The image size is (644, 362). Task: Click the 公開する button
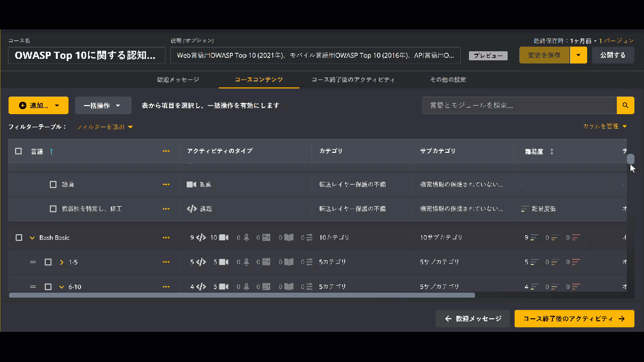click(613, 55)
